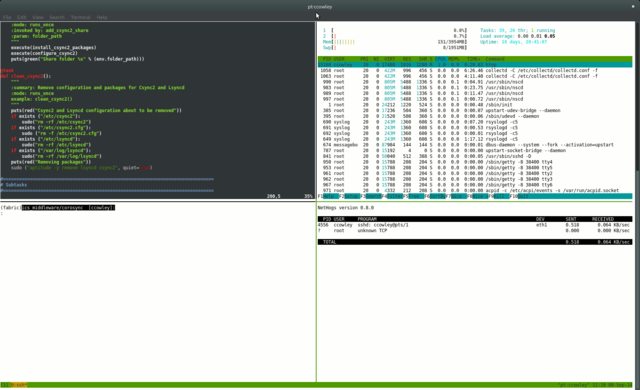The width and height of the screenshot is (640, 390).
Task: Select the acpid process row
Action: coord(475,191)
